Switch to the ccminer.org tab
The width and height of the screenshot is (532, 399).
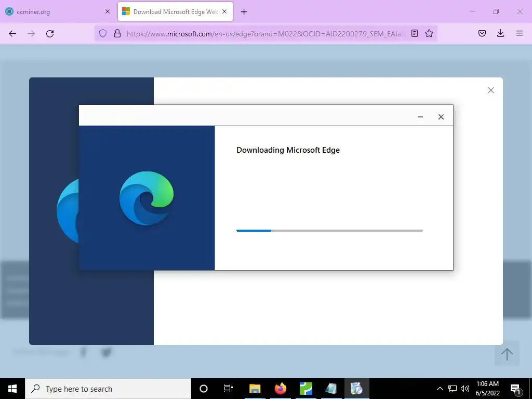(x=58, y=12)
